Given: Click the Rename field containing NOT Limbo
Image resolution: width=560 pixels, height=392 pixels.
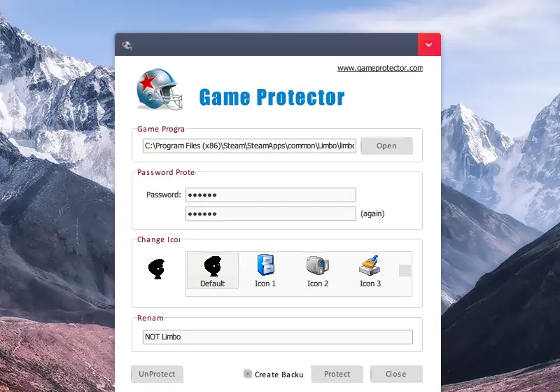Looking at the screenshot, I should (277, 337).
